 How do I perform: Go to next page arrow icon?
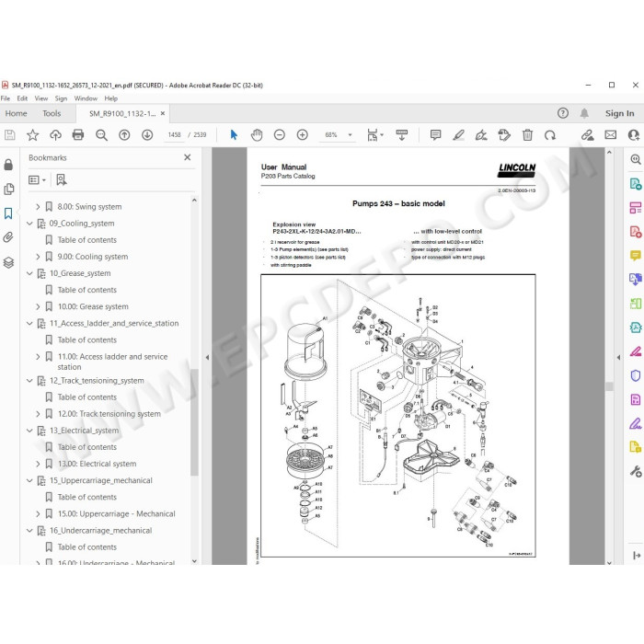click(147, 134)
